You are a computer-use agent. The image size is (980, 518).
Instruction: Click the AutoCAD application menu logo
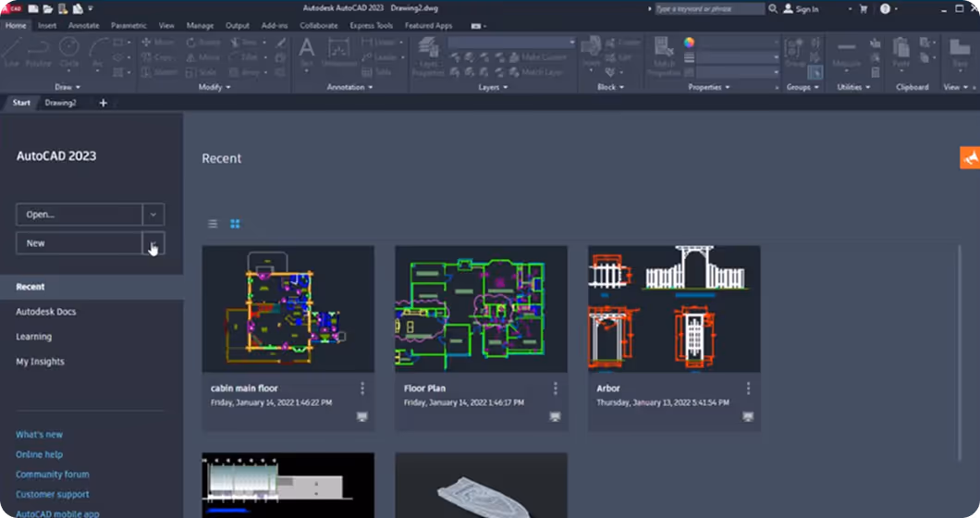pyautogui.click(x=11, y=8)
